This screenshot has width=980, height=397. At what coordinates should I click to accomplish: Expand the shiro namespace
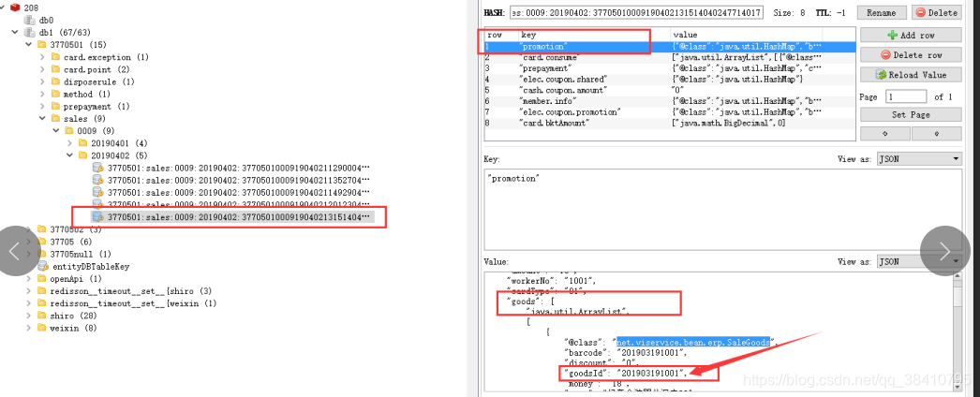[29, 316]
